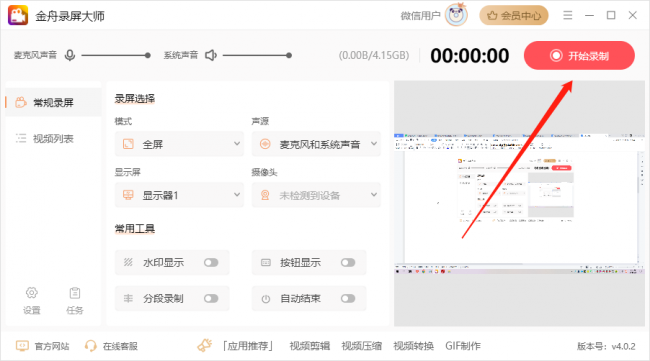The image size is (650, 361).
Task: Click the 录屏选择 section heading
Action: (135, 99)
